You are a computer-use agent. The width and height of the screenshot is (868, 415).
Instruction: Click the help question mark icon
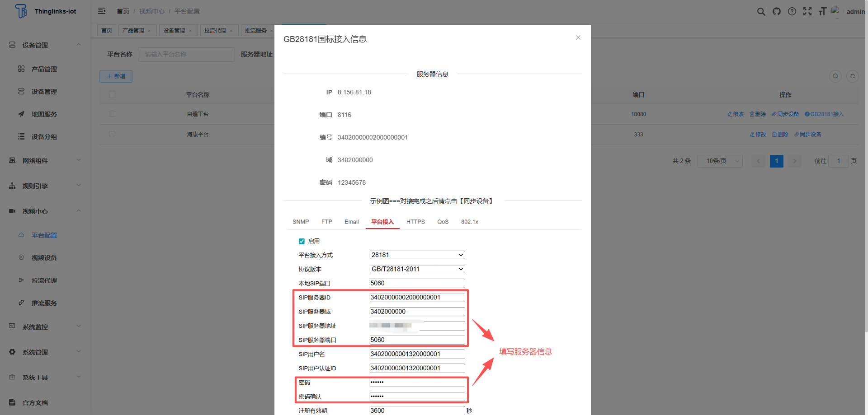coord(792,11)
